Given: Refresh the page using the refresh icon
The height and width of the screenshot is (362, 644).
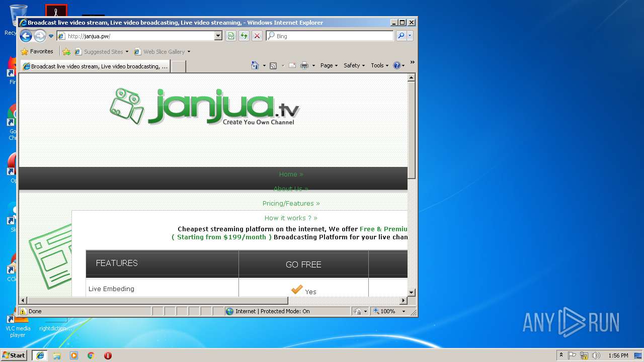Looking at the screenshot, I should click(x=244, y=36).
